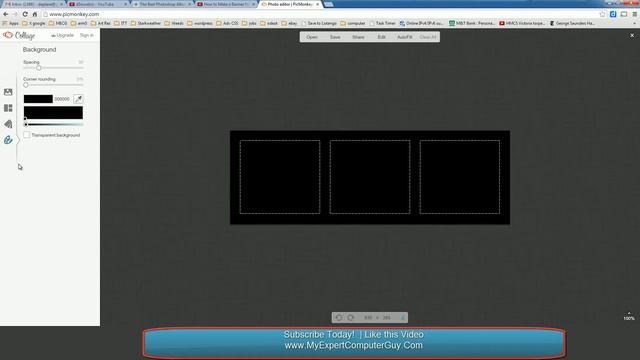Click the black background color swatch
Image resolution: width=640 pixels, height=360 pixels.
(38, 99)
